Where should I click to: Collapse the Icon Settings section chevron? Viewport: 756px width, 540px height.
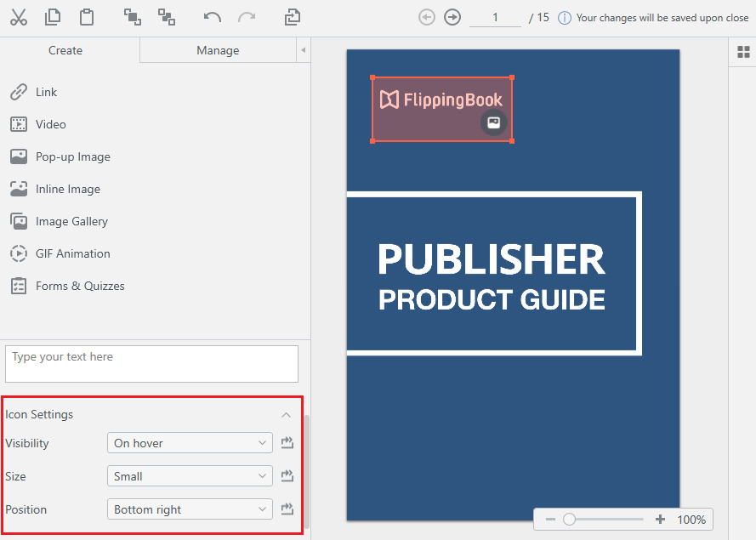pyautogui.click(x=286, y=415)
